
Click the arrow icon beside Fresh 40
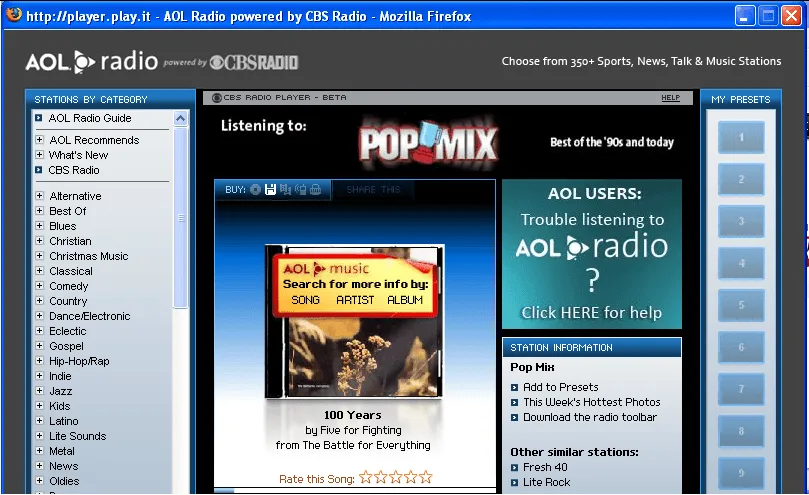tap(514, 468)
